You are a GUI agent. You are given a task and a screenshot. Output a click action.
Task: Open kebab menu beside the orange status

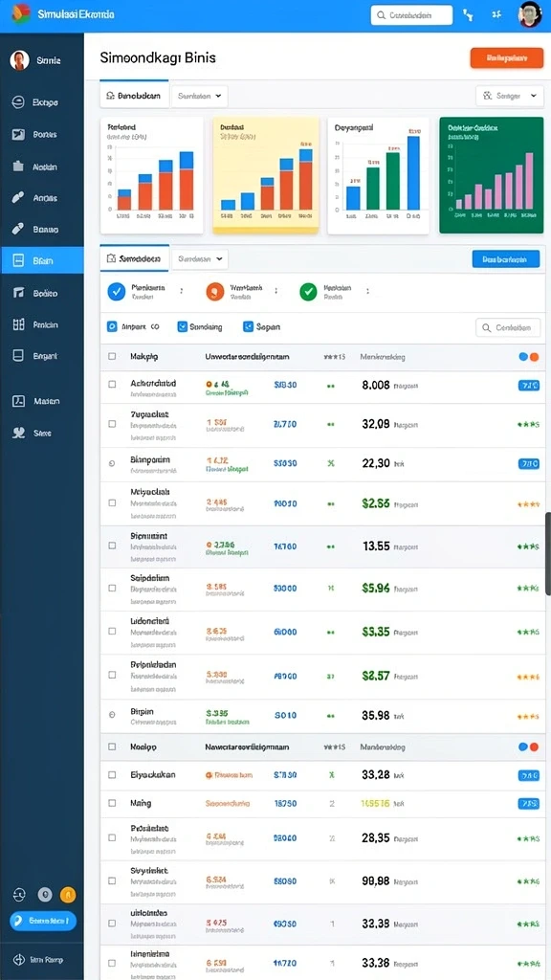click(275, 291)
